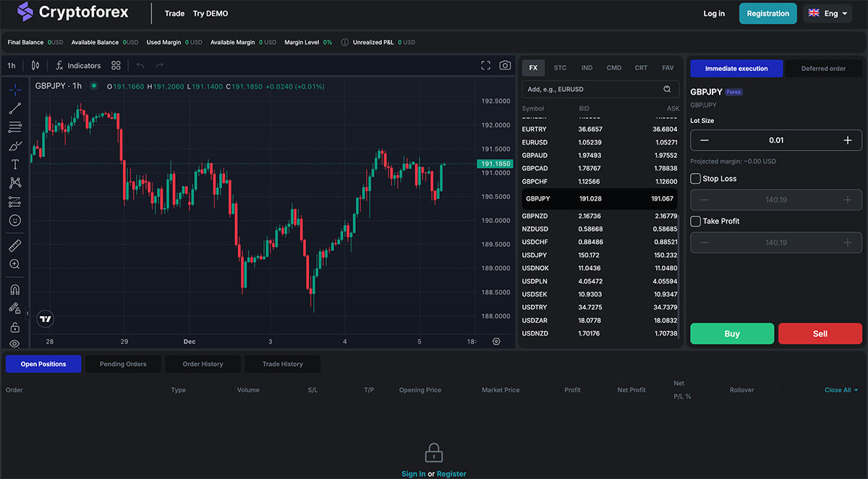Select the text annotation tool

pyautogui.click(x=14, y=164)
